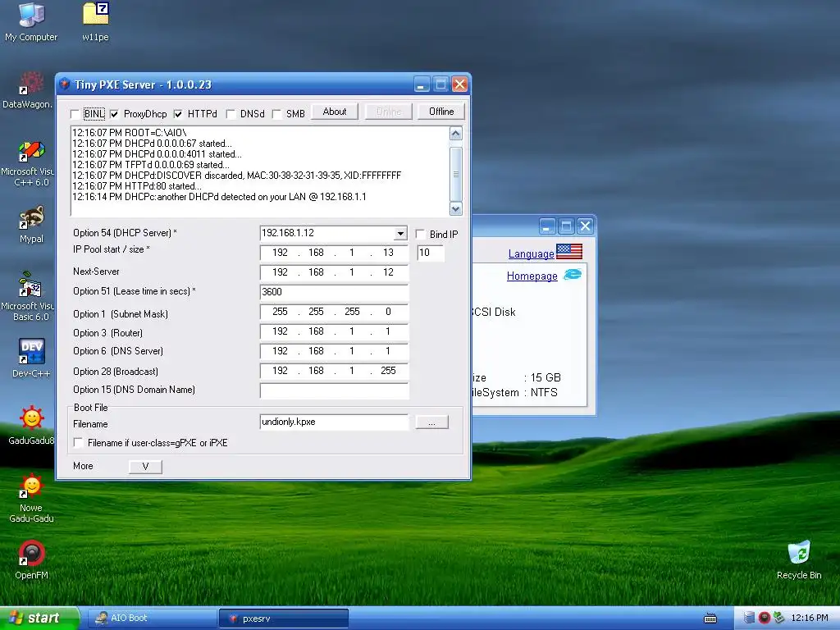
Task: Uncheck the HTTPd checkbox
Action: 178,114
